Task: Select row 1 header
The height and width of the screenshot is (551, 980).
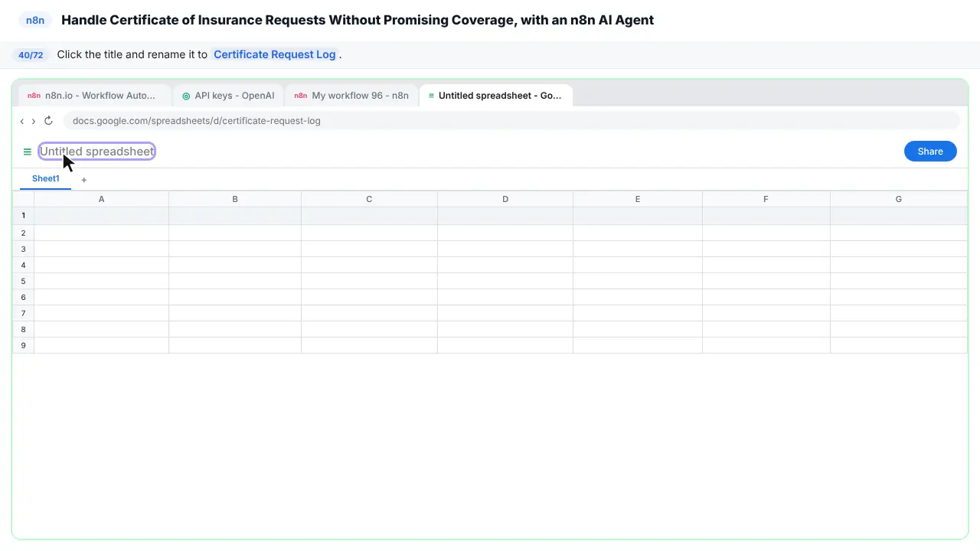Action: [x=24, y=216]
